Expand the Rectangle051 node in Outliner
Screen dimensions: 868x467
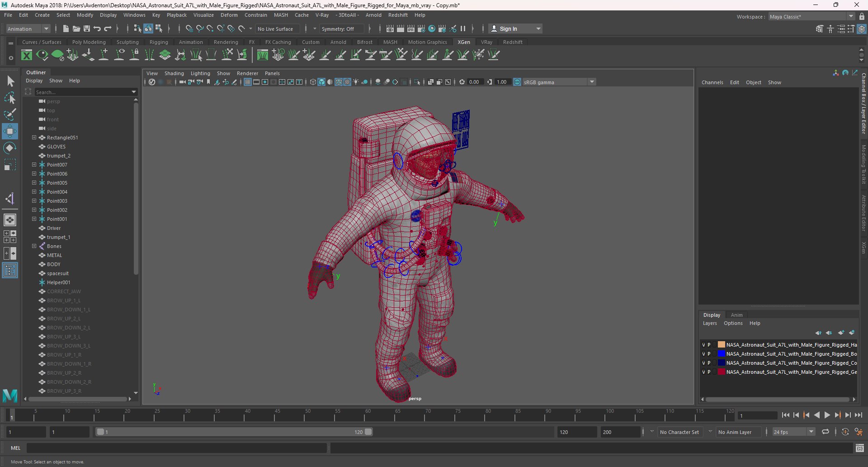pyautogui.click(x=34, y=137)
